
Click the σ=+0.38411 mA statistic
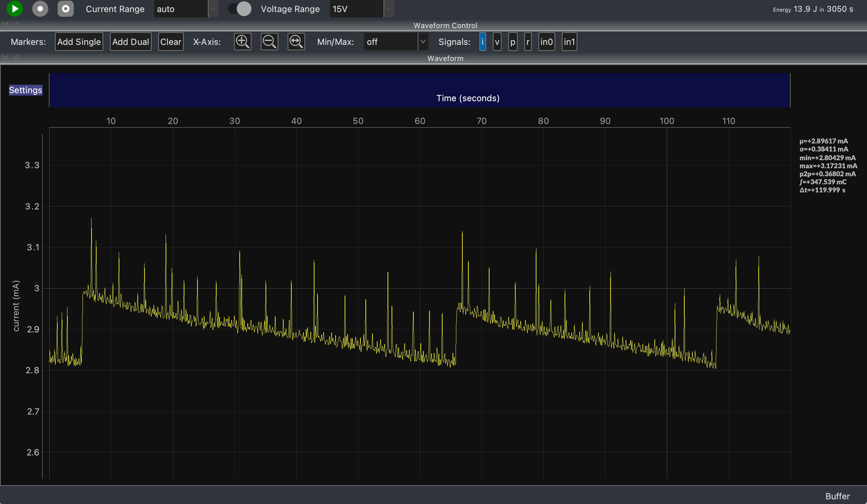(x=824, y=149)
